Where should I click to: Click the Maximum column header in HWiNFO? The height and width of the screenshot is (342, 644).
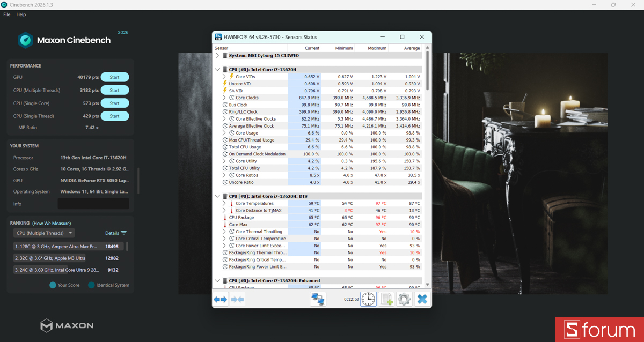(371, 48)
